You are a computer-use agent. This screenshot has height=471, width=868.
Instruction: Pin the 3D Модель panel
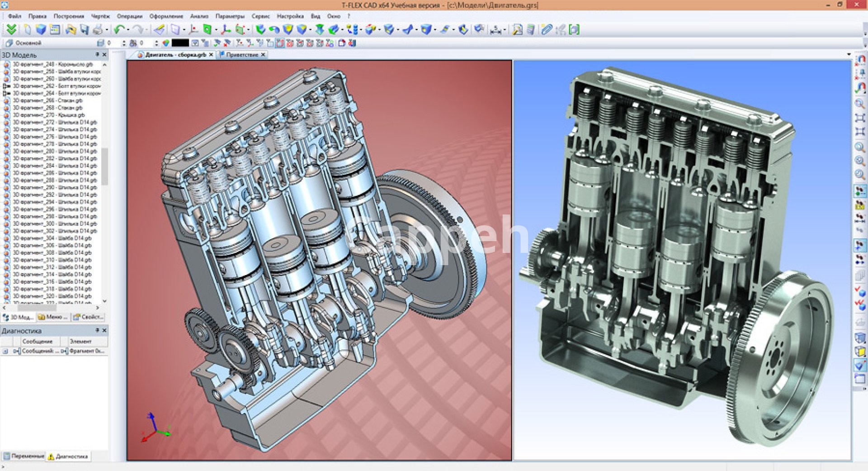pyautogui.click(x=97, y=55)
